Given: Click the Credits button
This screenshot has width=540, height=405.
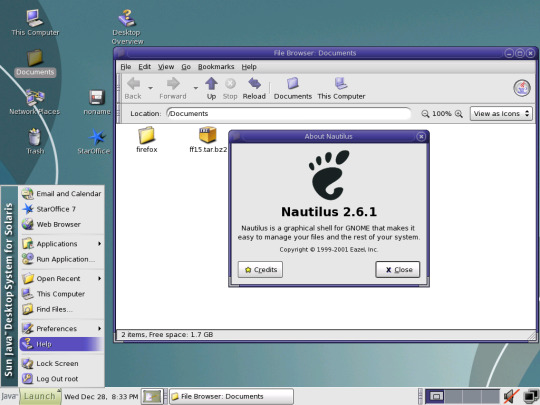Looking at the screenshot, I should [x=260, y=269].
